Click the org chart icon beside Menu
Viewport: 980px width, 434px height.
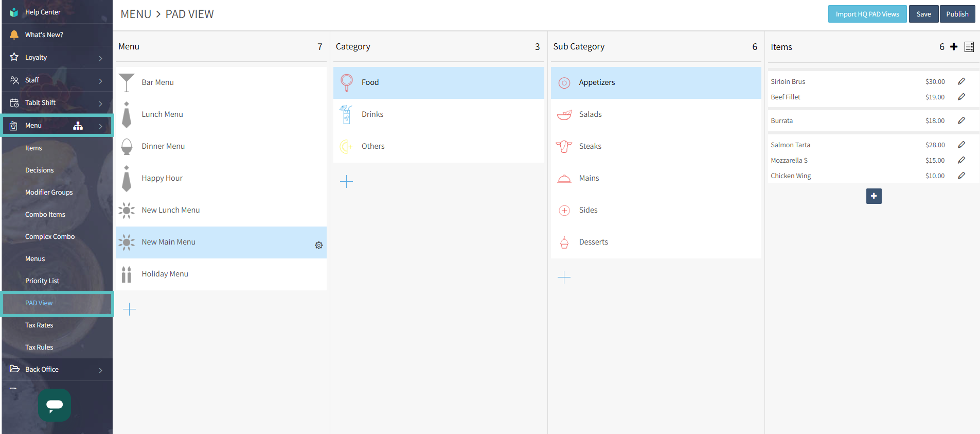tap(78, 126)
